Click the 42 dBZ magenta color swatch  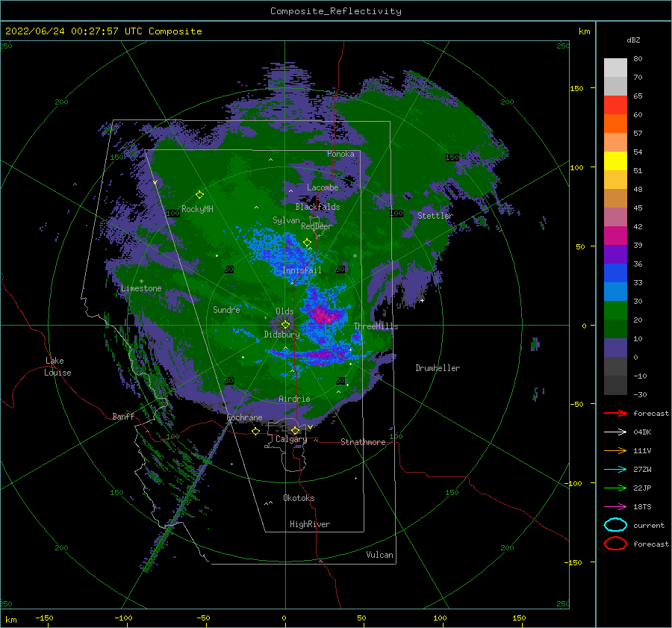(615, 236)
